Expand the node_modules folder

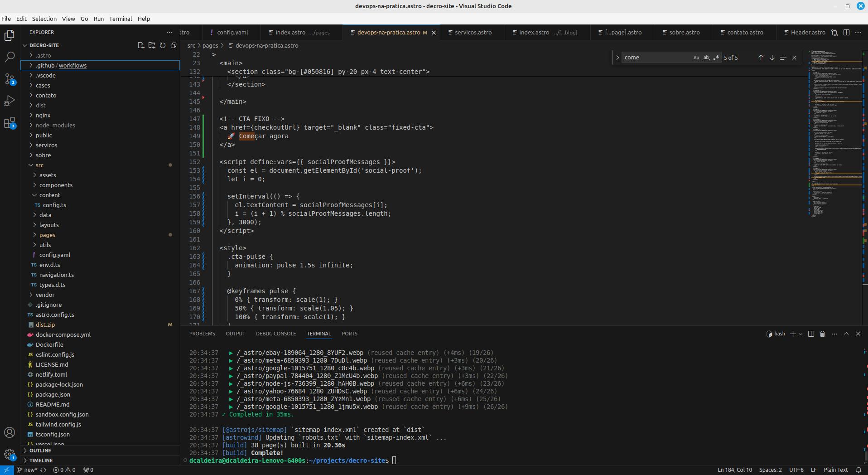click(x=100, y=125)
